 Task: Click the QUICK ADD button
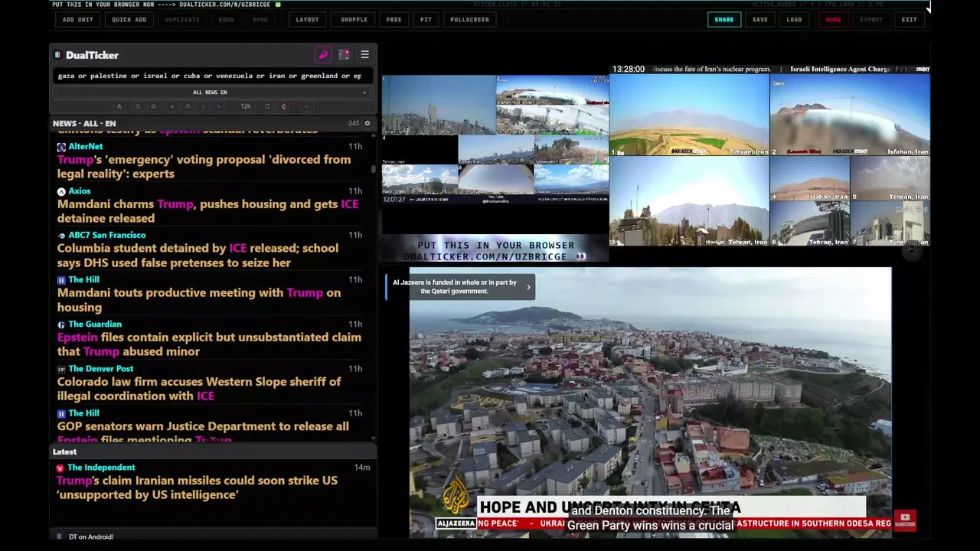tap(129, 19)
